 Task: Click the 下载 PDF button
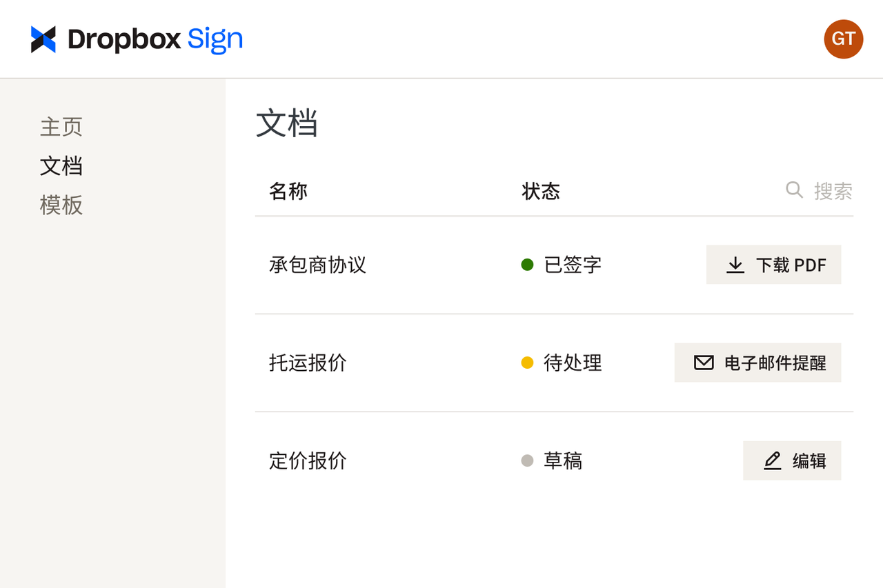pyautogui.click(x=773, y=265)
